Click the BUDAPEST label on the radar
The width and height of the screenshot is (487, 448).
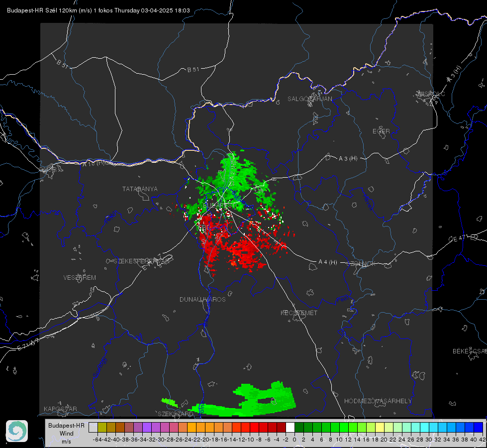pos(219,205)
